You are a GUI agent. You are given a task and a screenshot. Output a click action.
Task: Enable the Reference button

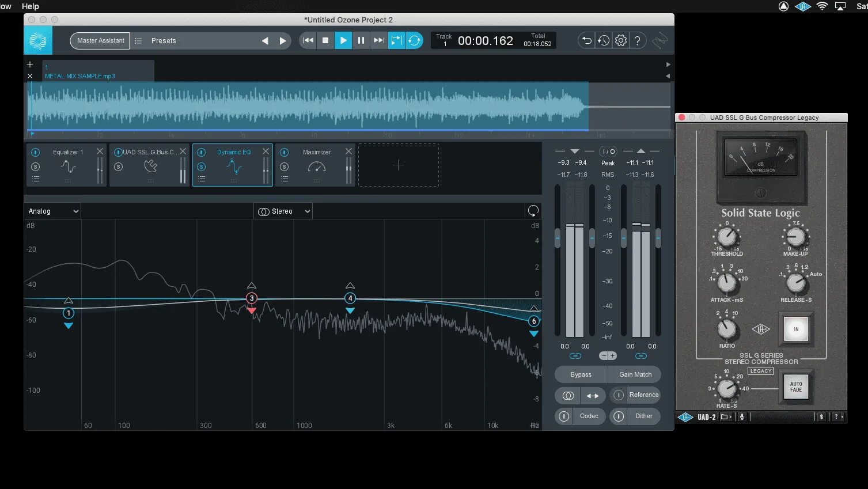click(x=635, y=395)
